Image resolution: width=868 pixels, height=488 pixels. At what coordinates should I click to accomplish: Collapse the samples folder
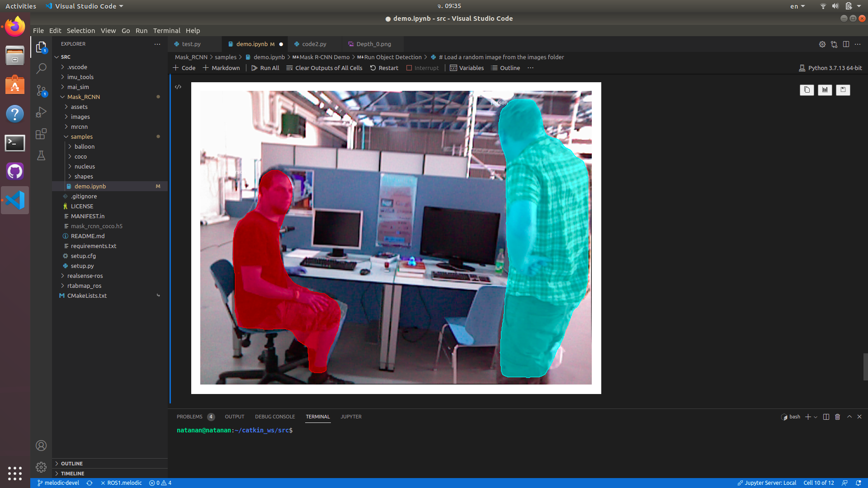81,136
